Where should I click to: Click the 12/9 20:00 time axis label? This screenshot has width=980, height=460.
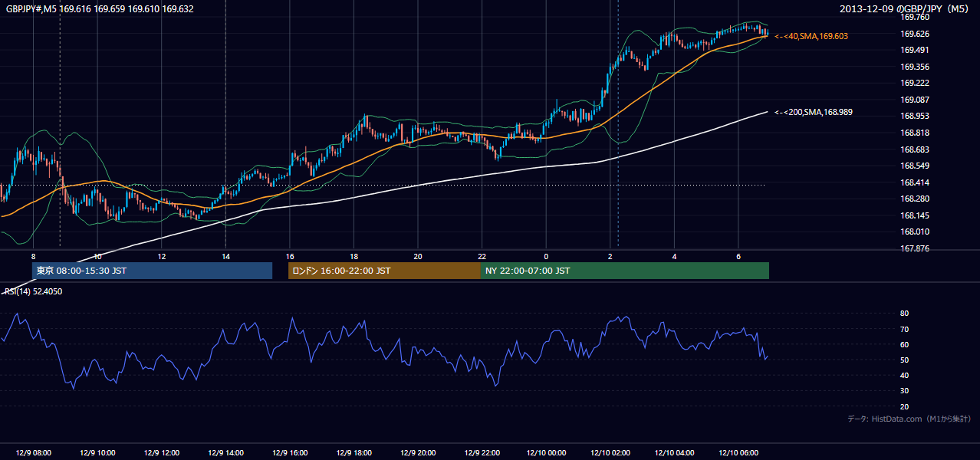pos(418,453)
